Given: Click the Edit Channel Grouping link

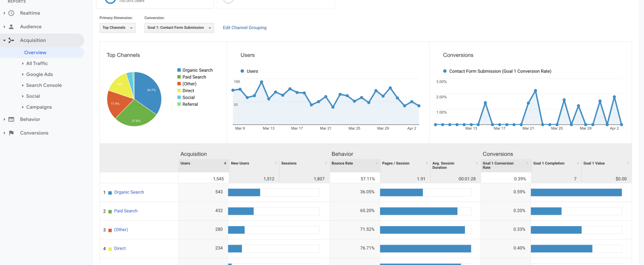Looking at the screenshot, I should click(245, 28).
